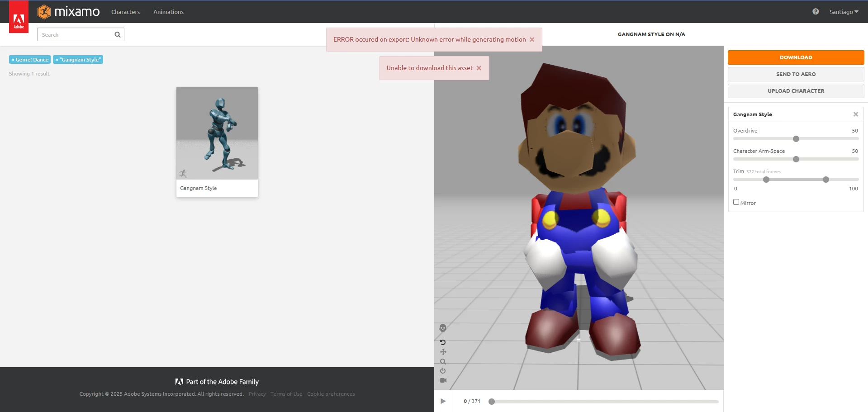Click Upload Character button
The width and height of the screenshot is (868, 412).
coord(796,91)
